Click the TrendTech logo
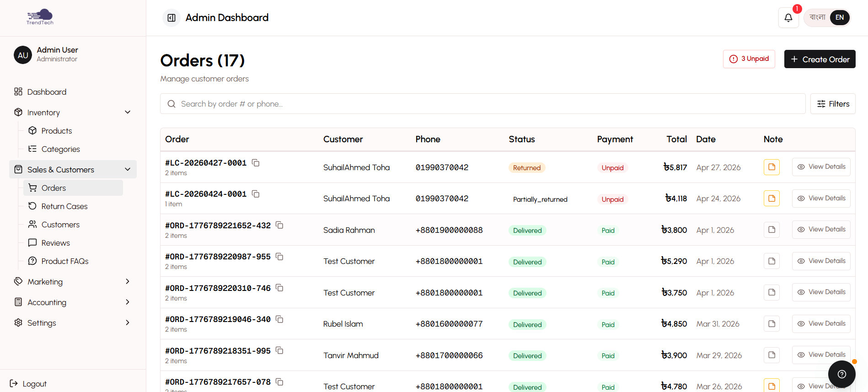868x392 pixels. point(40,17)
